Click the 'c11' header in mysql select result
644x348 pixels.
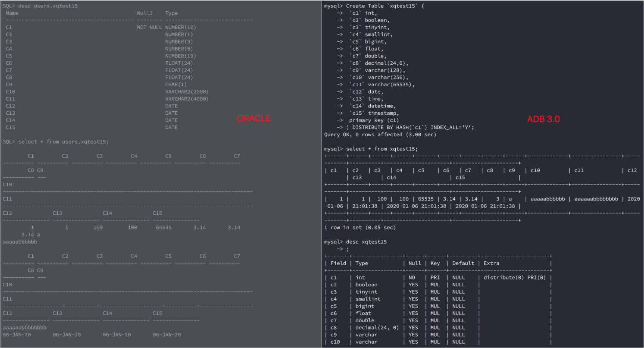tap(579, 170)
